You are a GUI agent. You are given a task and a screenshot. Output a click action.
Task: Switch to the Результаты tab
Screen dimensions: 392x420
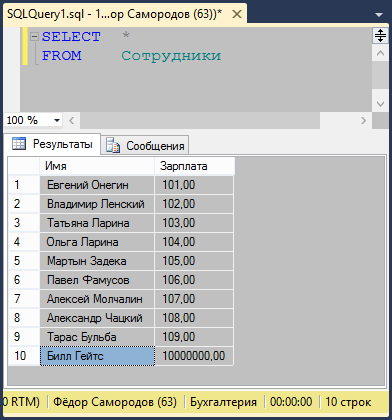point(53,144)
